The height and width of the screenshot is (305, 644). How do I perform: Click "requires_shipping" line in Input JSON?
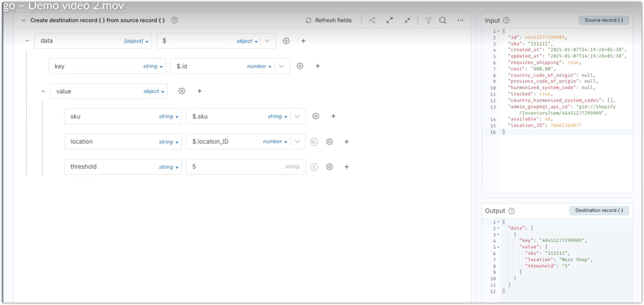[544, 62]
